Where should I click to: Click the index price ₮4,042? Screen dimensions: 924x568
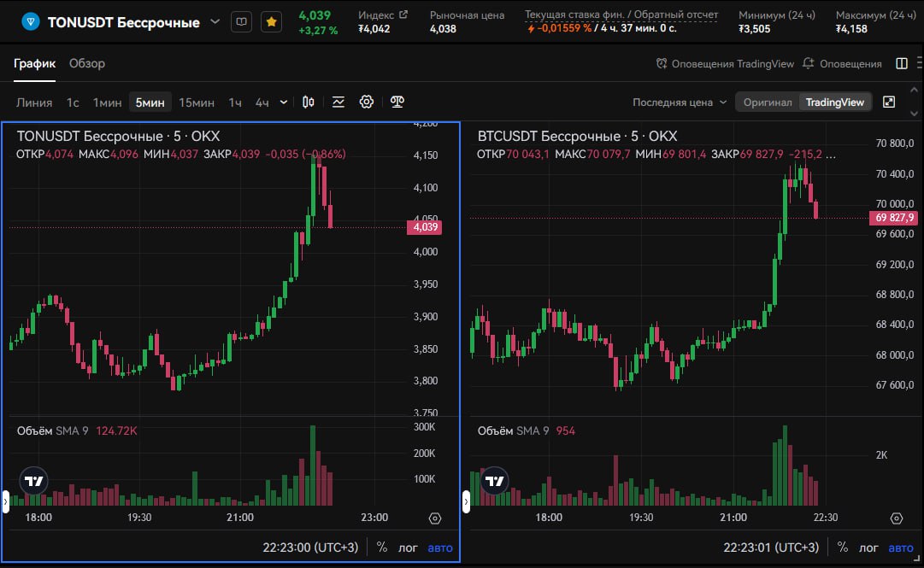tap(374, 29)
